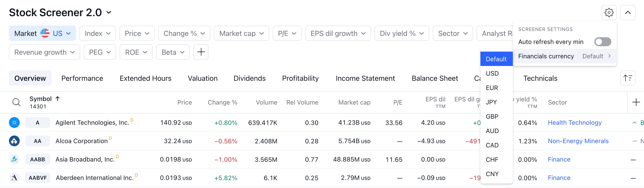This screenshot has height=188, width=644.
Task: Toggle Auto refresh every min switch
Action: [603, 42]
